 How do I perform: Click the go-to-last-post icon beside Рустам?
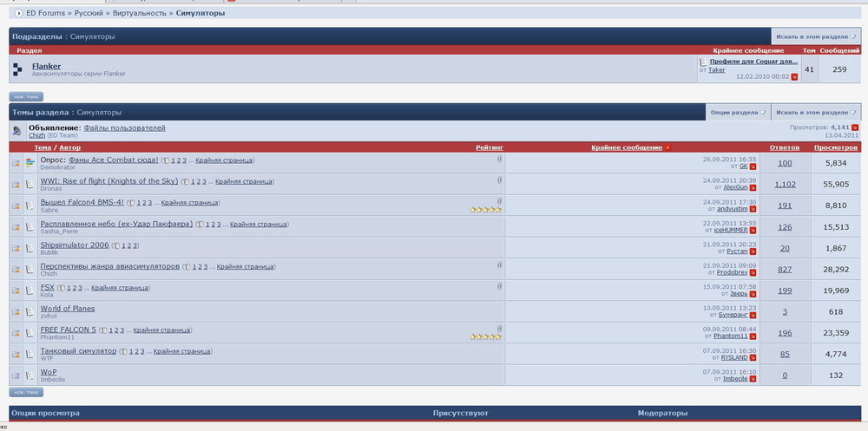(x=753, y=251)
